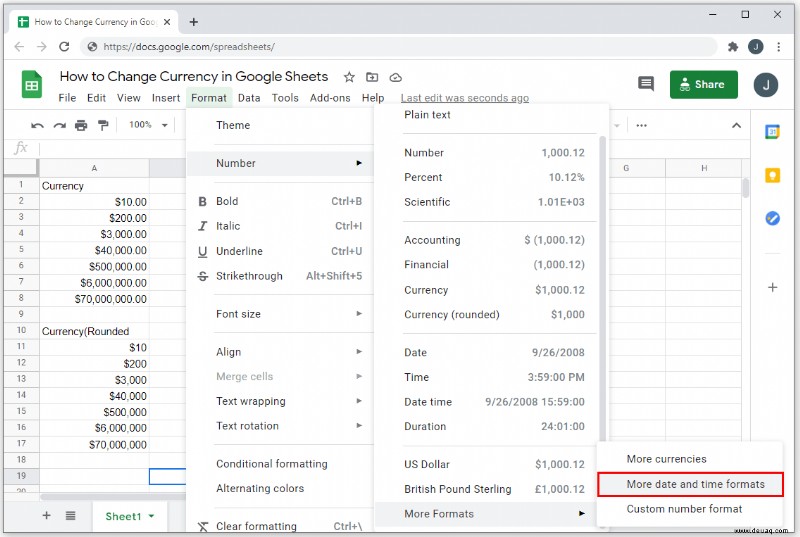Collapse the menus with the up chevron
Image resolution: width=800 pixels, height=537 pixels.
pyautogui.click(x=736, y=125)
